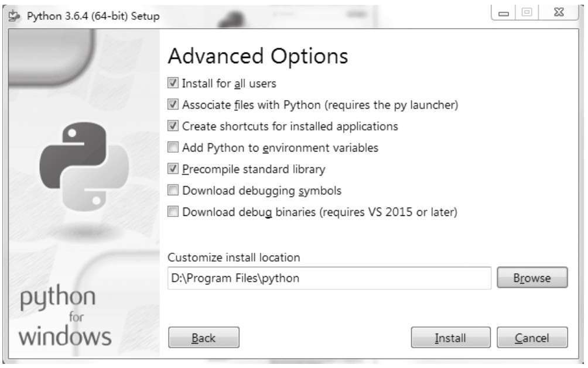Enable Download debug binaries checkbox
This screenshot has height=368, width=588.
[x=173, y=212]
